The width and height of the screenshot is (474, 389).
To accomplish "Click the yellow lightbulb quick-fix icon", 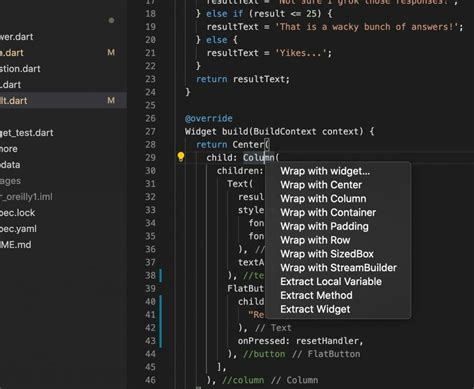I will click(x=181, y=157).
